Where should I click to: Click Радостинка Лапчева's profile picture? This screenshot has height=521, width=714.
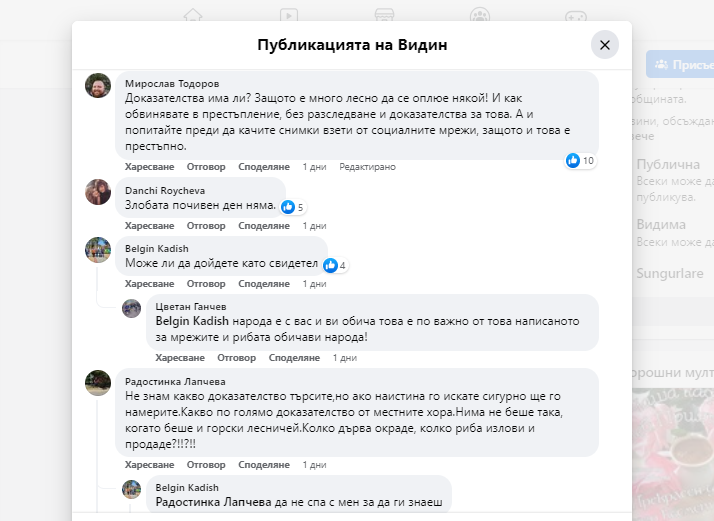(98, 382)
